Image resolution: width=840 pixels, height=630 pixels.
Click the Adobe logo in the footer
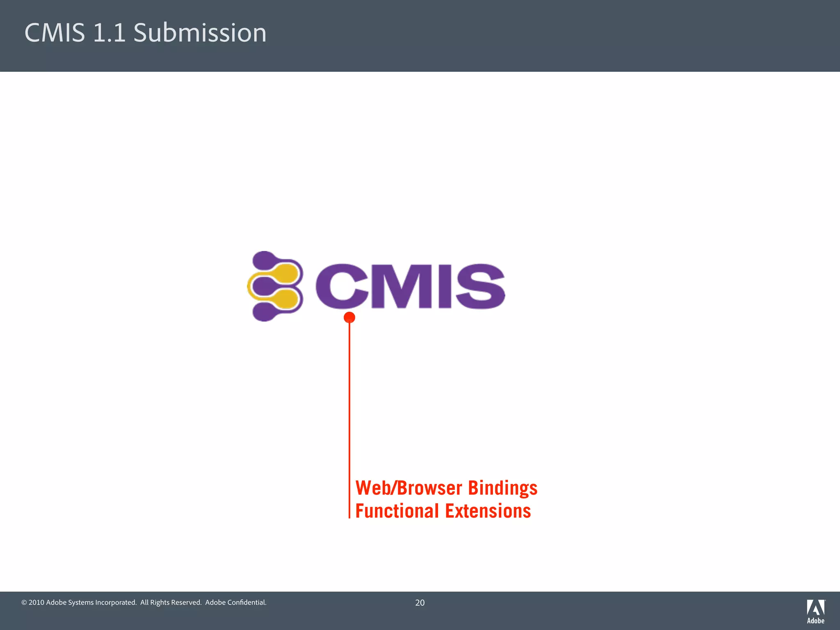tap(816, 612)
